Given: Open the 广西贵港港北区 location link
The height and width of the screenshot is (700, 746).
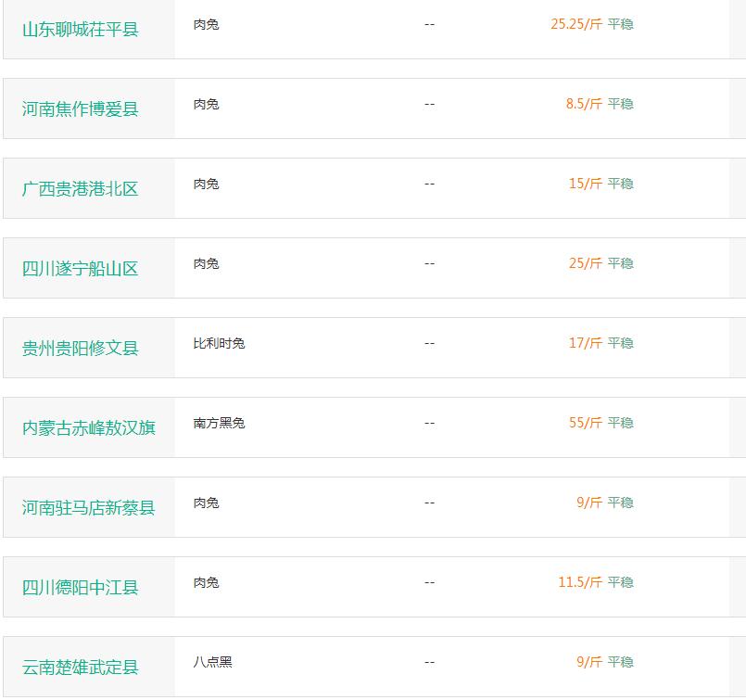Looking at the screenshot, I should (x=81, y=189).
